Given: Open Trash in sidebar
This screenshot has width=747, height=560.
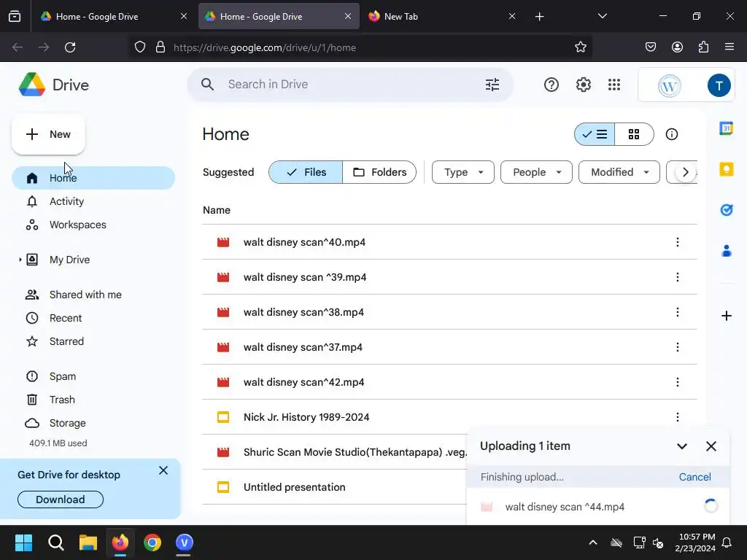Looking at the screenshot, I should (x=93, y=400).
